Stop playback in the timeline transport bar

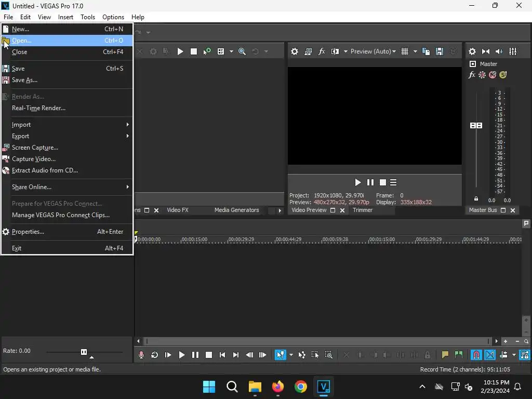(x=209, y=355)
